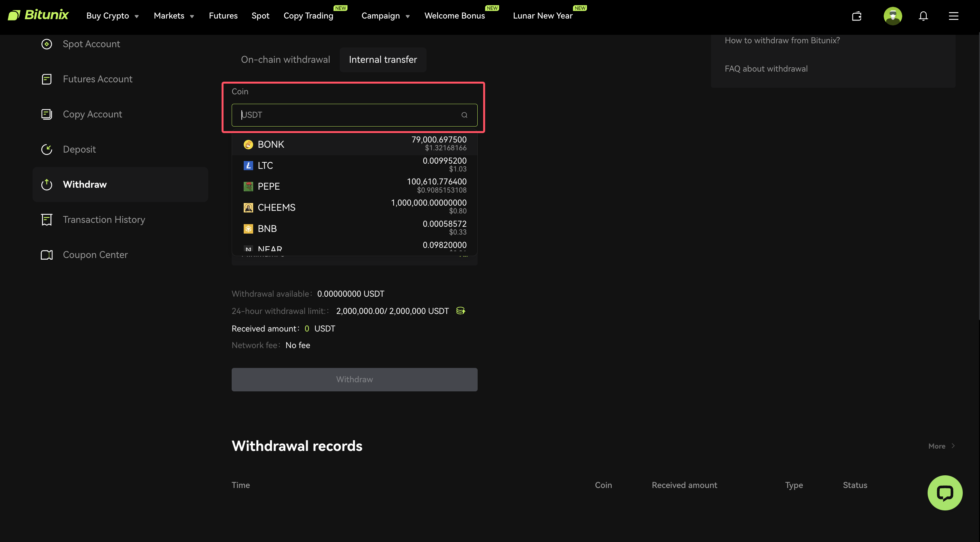The width and height of the screenshot is (980, 542).
Task: Click the Spot Account sidebar icon
Action: tap(47, 44)
